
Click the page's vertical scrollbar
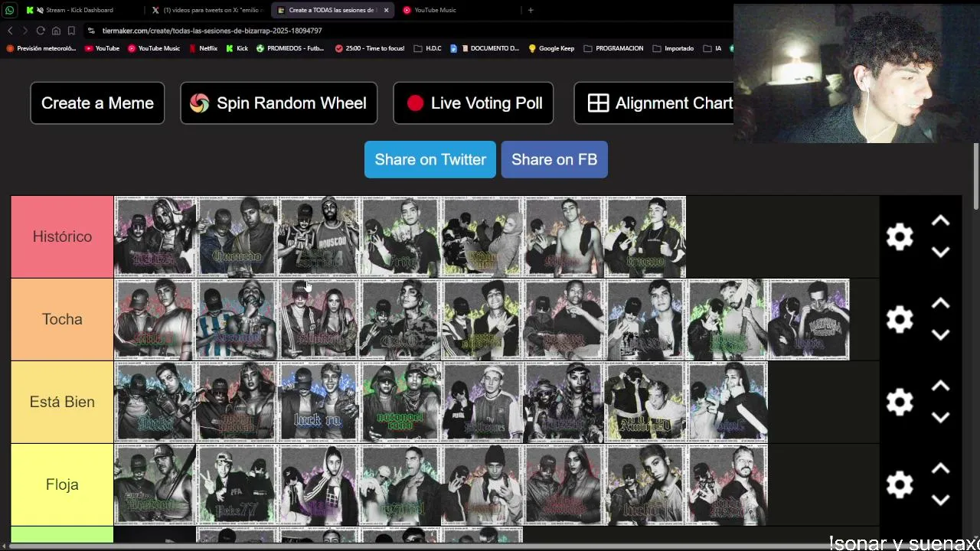(975, 176)
